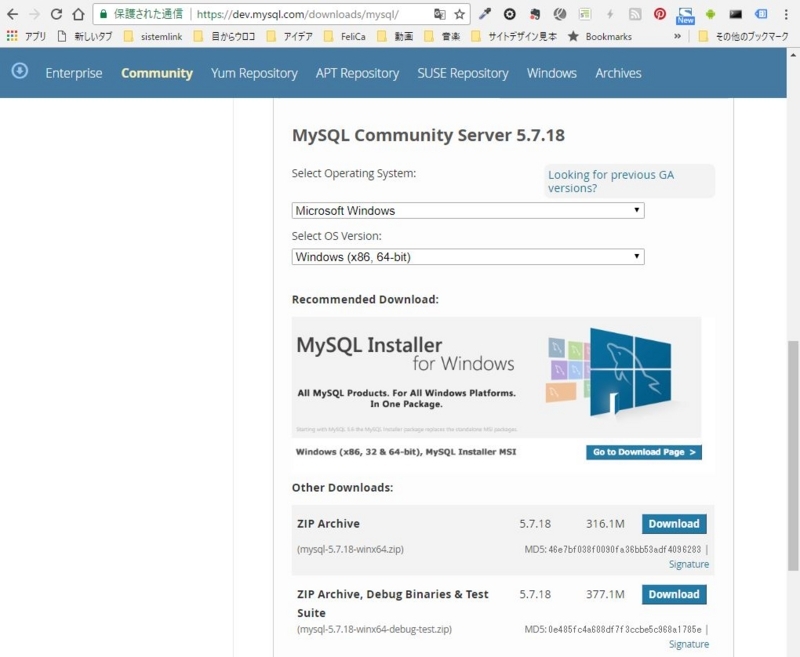Open Select OS Version dropdown
800x657 pixels.
468,257
